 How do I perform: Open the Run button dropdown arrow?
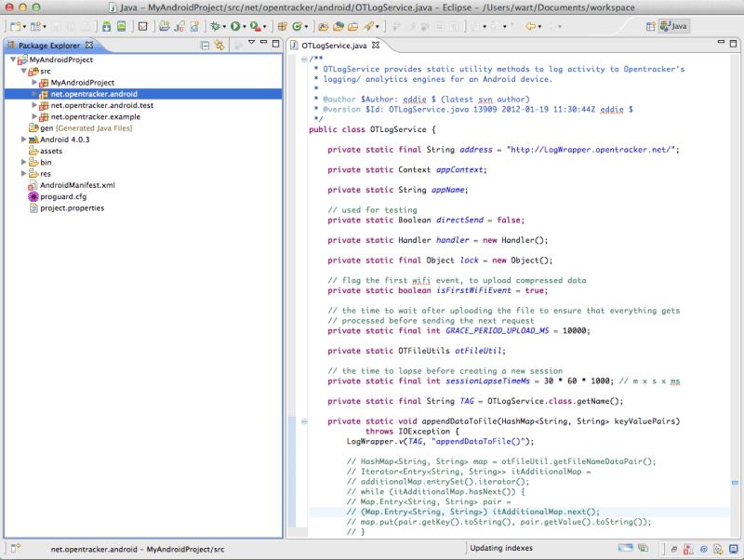(246, 29)
